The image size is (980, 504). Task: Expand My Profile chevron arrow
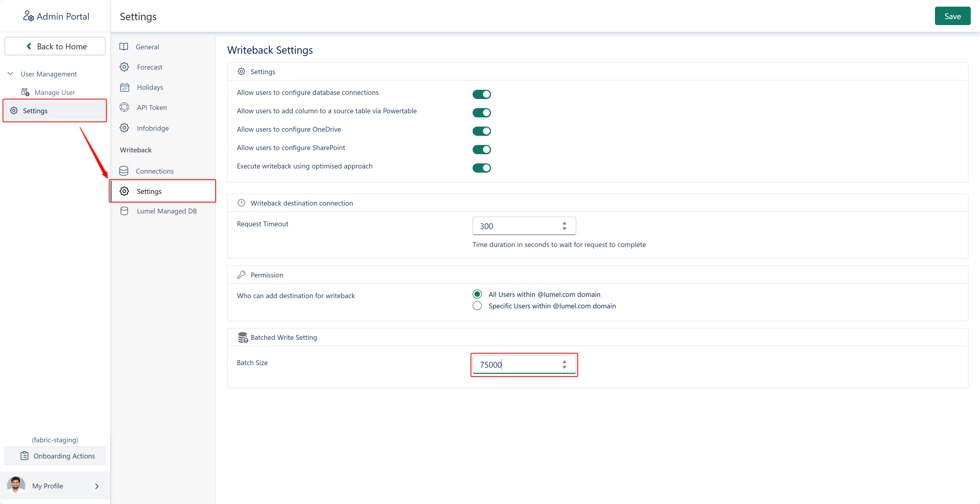click(x=97, y=486)
